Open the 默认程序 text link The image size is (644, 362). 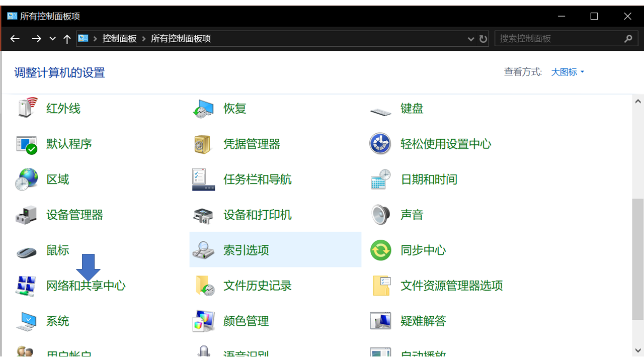(x=69, y=144)
